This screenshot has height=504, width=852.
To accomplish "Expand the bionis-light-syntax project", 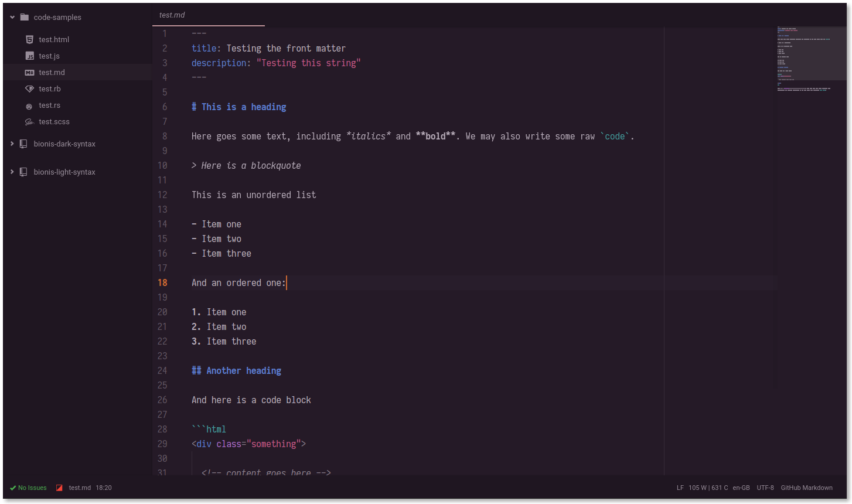I will pos(12,172).
